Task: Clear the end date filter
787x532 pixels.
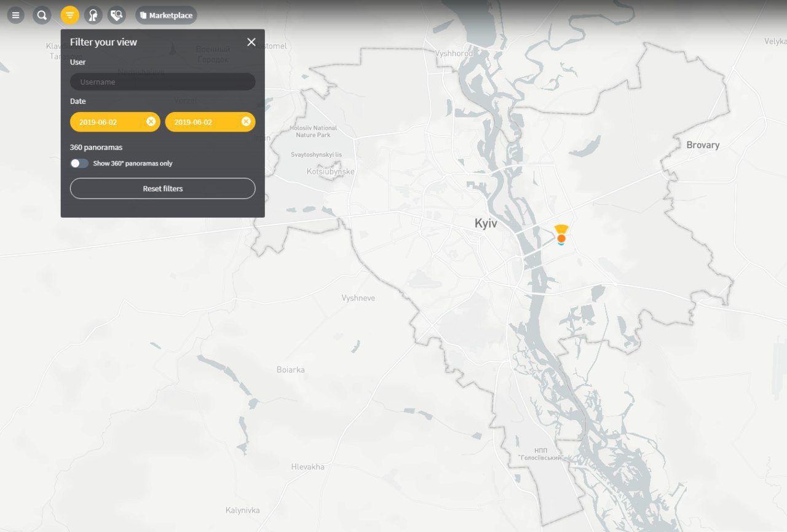Action: (246, 122)
